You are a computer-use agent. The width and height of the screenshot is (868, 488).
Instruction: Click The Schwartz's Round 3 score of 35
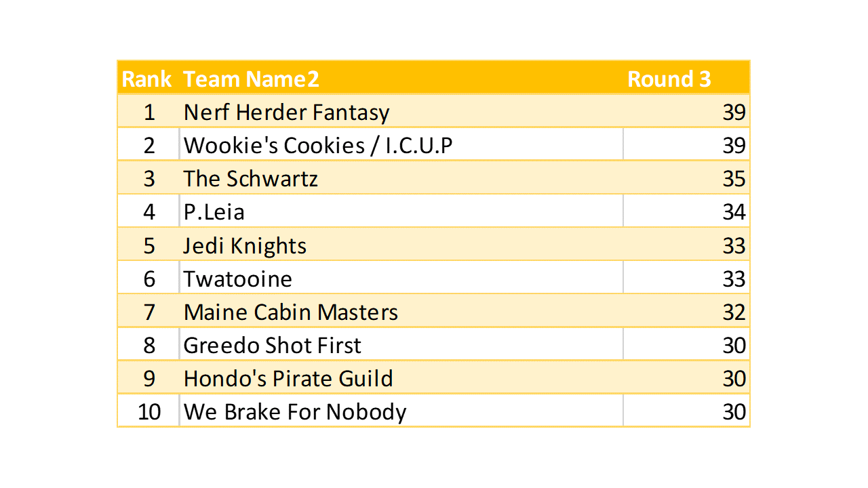click(733, 179)
